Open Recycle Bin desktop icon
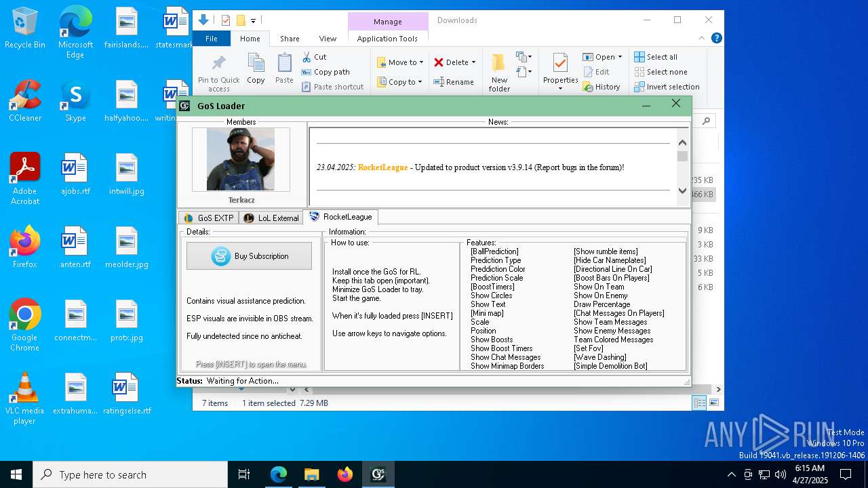 (25, 28)
